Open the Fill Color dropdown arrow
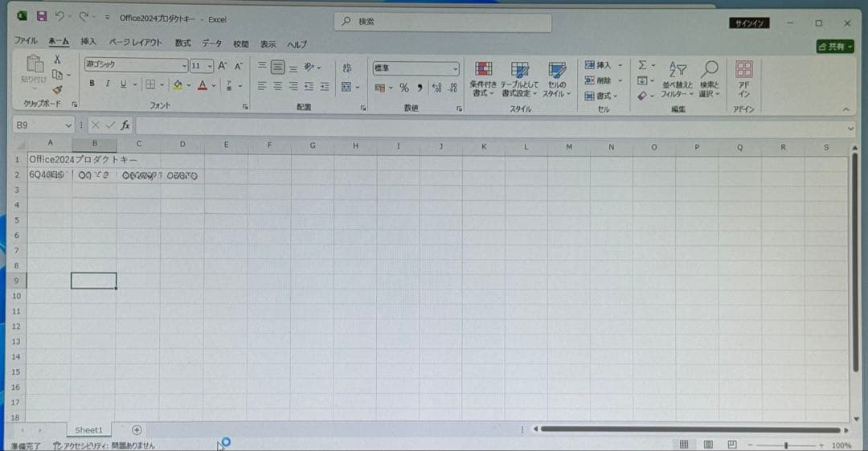Image resolution: width=868 pixels, height=451 pixels. [189, 85]
